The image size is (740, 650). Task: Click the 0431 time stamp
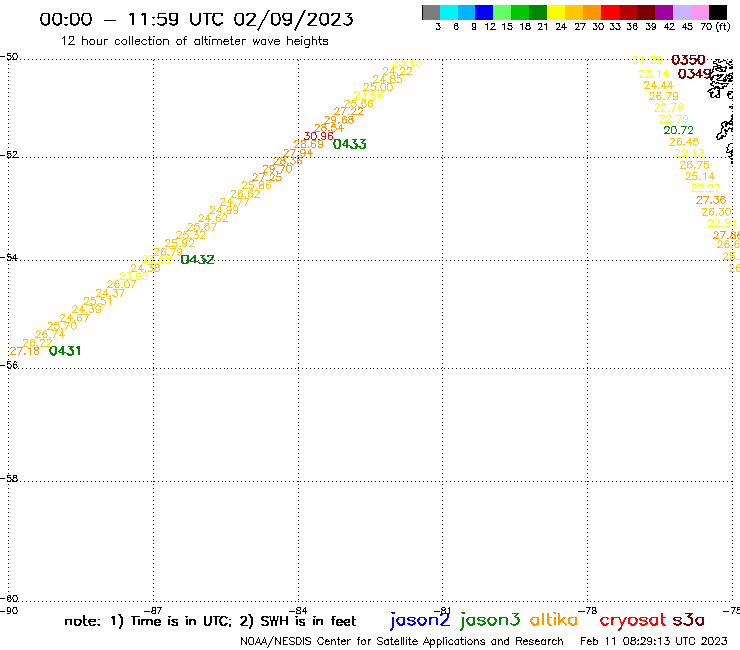point(65,351)
